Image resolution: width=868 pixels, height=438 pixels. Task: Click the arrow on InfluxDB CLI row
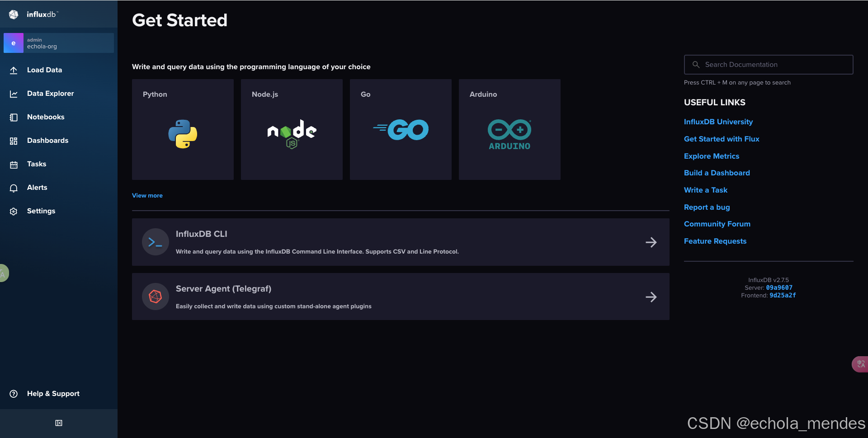pos(651,242)
